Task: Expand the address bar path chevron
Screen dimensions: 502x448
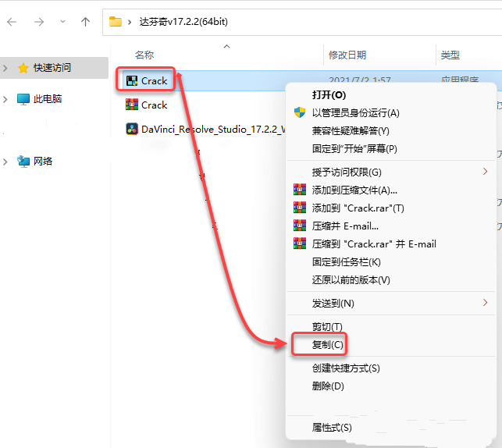Action: (x=130, y=22)
